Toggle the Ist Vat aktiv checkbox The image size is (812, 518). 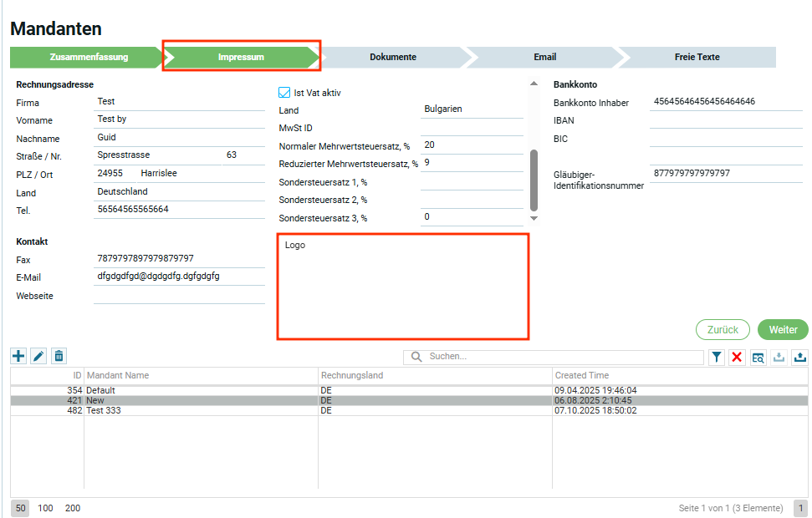tap(284, 93)
